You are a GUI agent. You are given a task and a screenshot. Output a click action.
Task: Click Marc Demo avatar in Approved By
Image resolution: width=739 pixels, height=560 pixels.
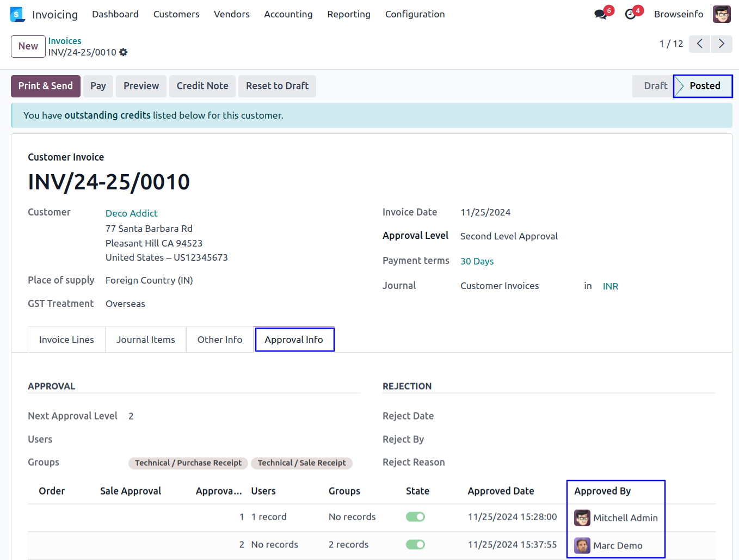582,545
